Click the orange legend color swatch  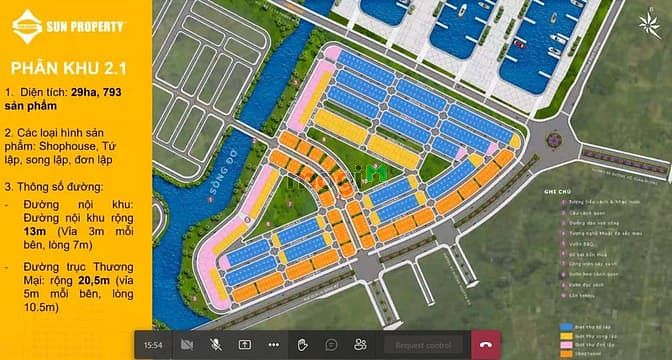pos(566,354)
